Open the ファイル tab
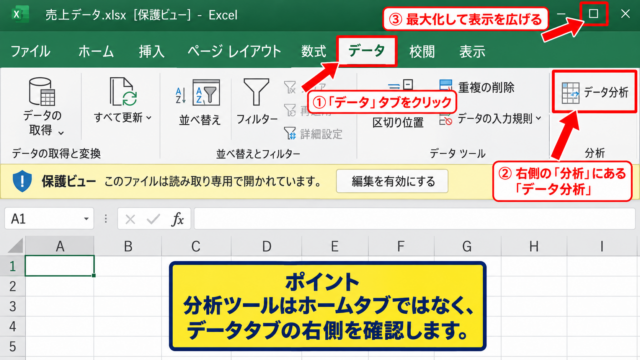The width and height of the screenshot is (640, 360). [30, 52]
